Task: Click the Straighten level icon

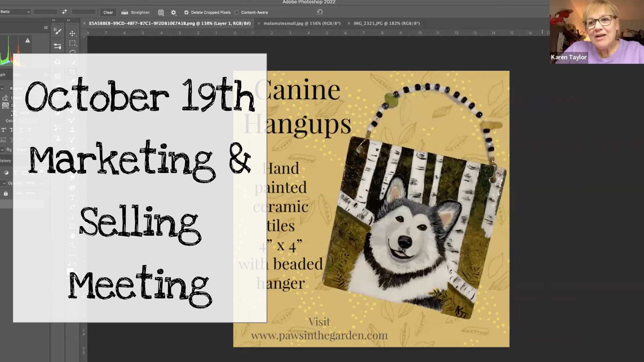Action: point(125,12)
